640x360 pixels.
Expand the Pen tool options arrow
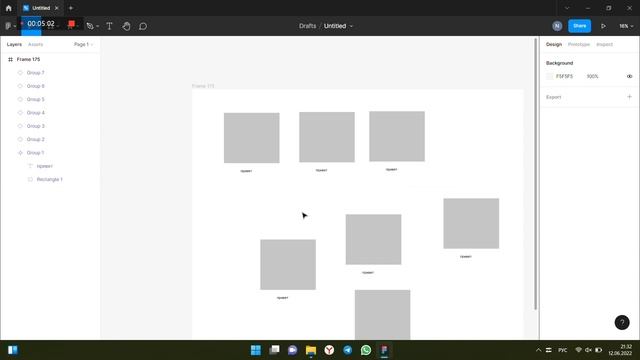(98, 27)
